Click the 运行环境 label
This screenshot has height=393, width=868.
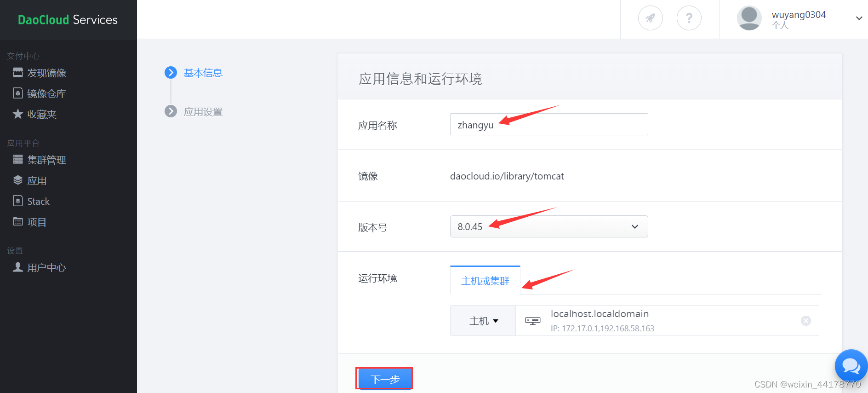[x=377, y=278]
